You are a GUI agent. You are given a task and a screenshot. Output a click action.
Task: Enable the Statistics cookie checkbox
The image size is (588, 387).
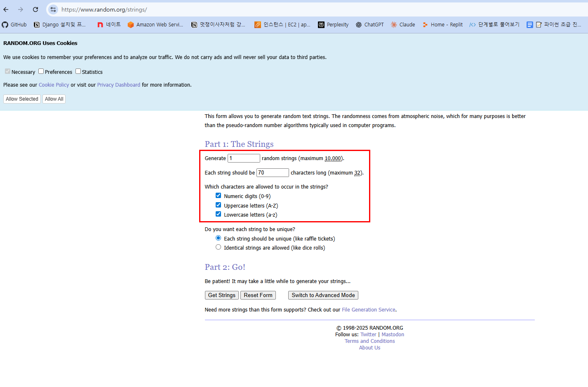tap(78, 71)
